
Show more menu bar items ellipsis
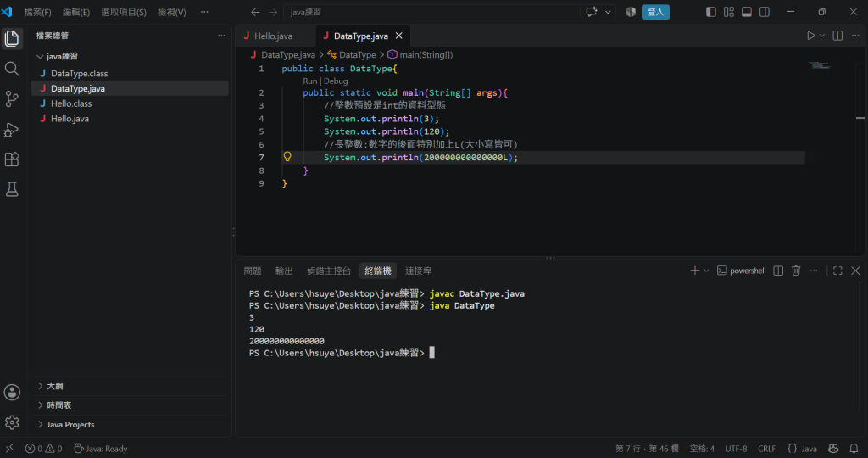point(204,12)
